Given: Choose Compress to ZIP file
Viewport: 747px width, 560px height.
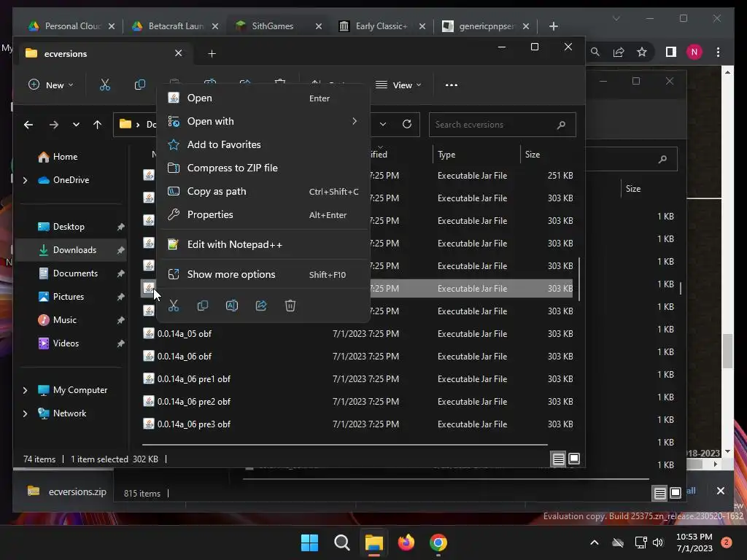Looking at the screenshot, I should (x=264, y=168).
